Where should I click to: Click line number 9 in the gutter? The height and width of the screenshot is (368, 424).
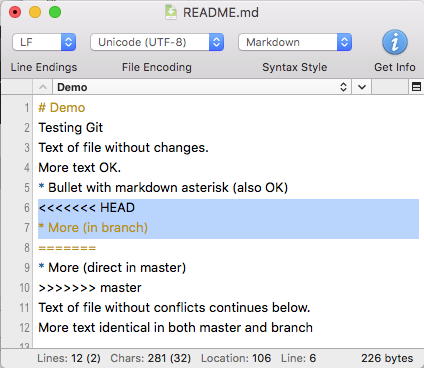coord(27,268)
